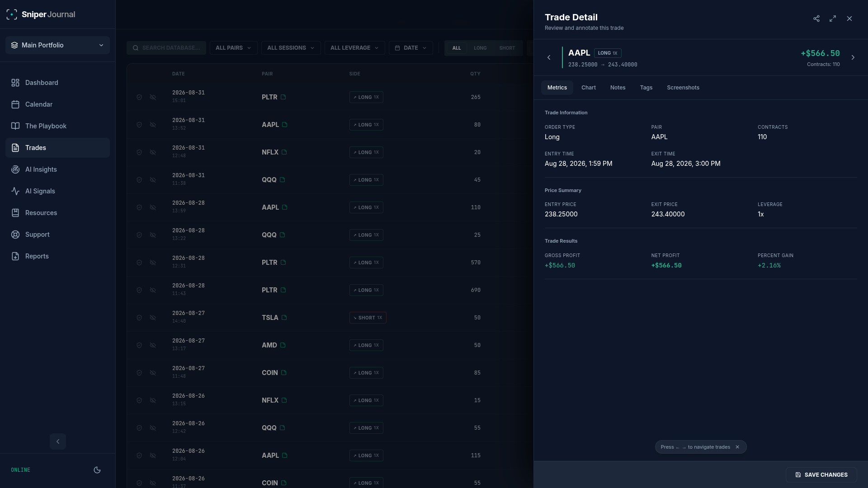Toggle visibility of the TSLA trade
Screen dimensions: 868x488
pos(153,318)
